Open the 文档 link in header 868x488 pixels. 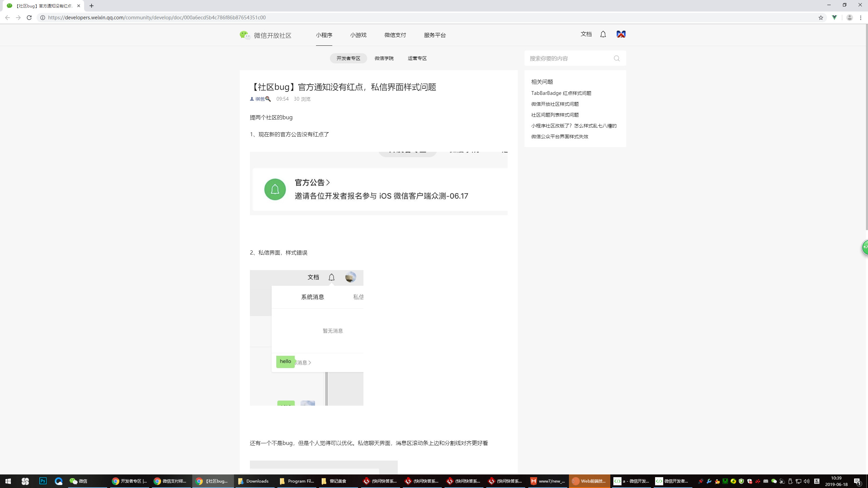tap(586, 34)
